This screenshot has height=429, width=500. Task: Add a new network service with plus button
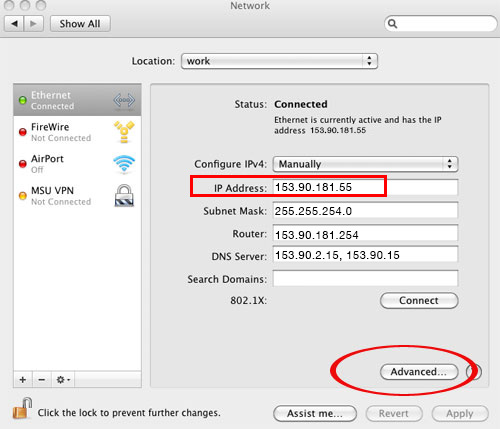click(23, 380)
